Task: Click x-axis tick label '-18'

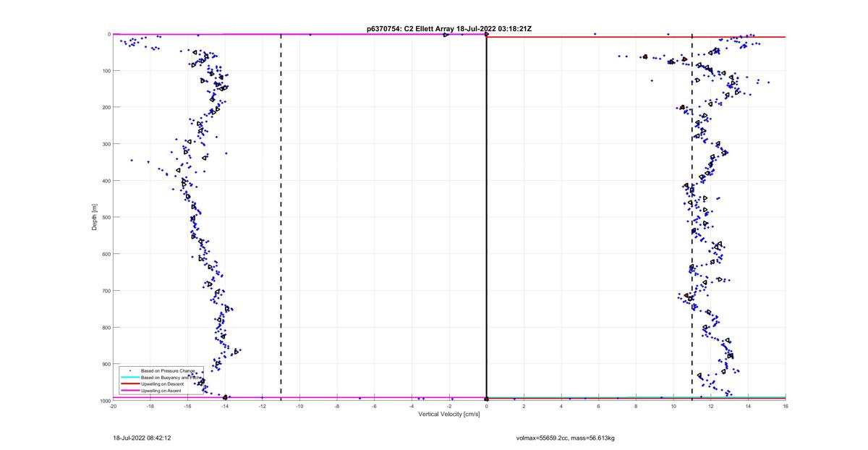Action: point(150,407)
